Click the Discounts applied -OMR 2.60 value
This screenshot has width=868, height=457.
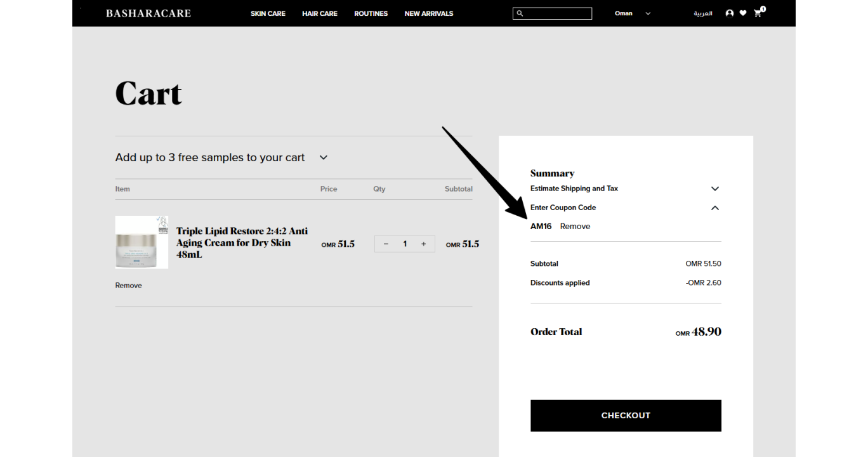pyautogui.click(x=704, y=283)
